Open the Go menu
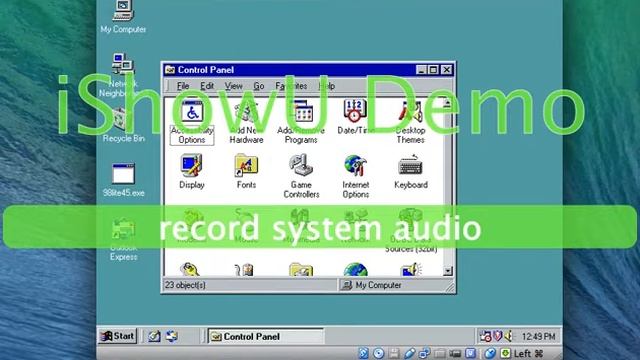The height and width of the screenshot is (360, 640). pos(259,86)
